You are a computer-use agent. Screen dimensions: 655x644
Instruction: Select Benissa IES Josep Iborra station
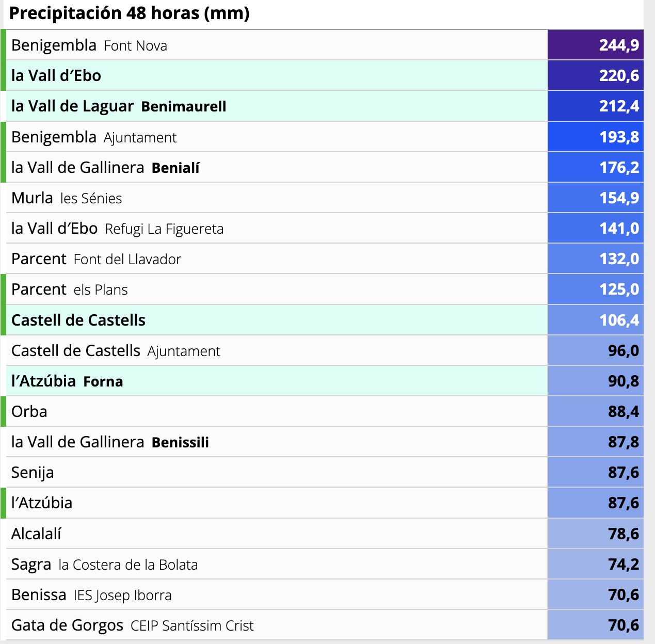point(325,595)
